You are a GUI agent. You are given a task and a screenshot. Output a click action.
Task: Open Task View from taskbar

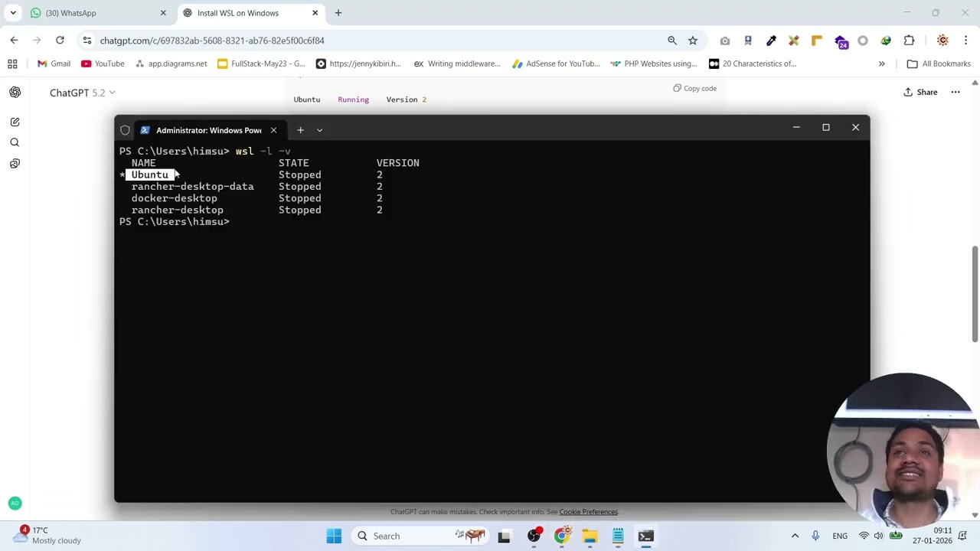tap(504, 536)
